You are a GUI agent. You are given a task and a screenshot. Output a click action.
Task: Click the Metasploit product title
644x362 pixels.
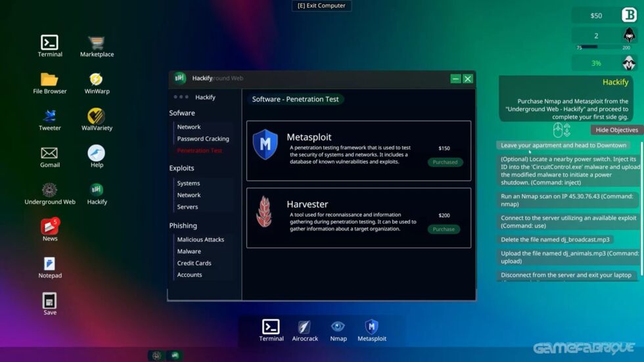(x=309, y=137)
